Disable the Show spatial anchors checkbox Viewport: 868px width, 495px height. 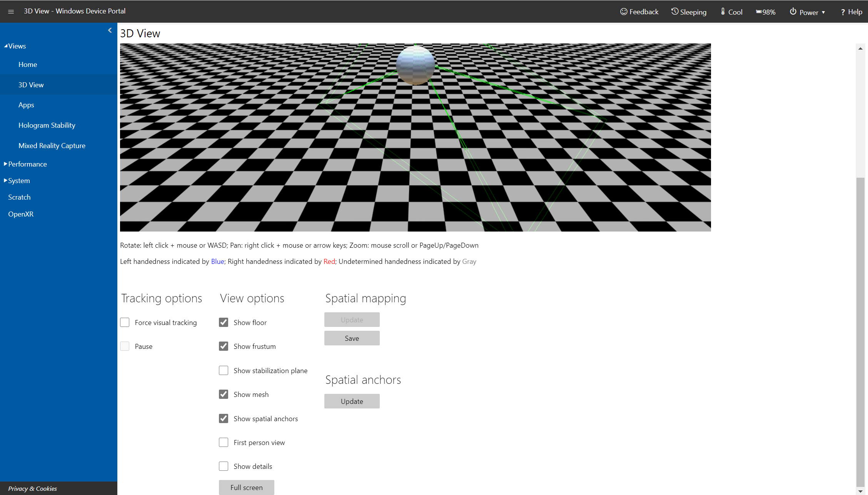224,418
